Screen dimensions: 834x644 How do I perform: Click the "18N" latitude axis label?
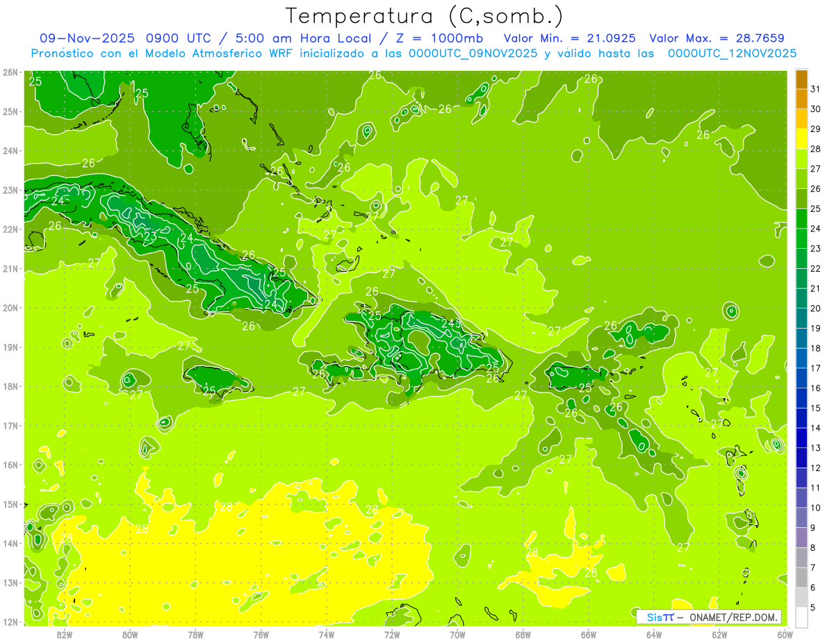coord(10,386)
